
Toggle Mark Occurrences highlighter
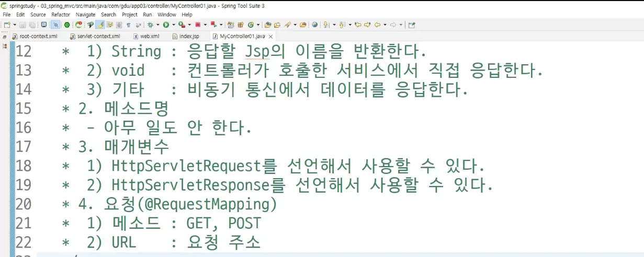coord(101,25)
